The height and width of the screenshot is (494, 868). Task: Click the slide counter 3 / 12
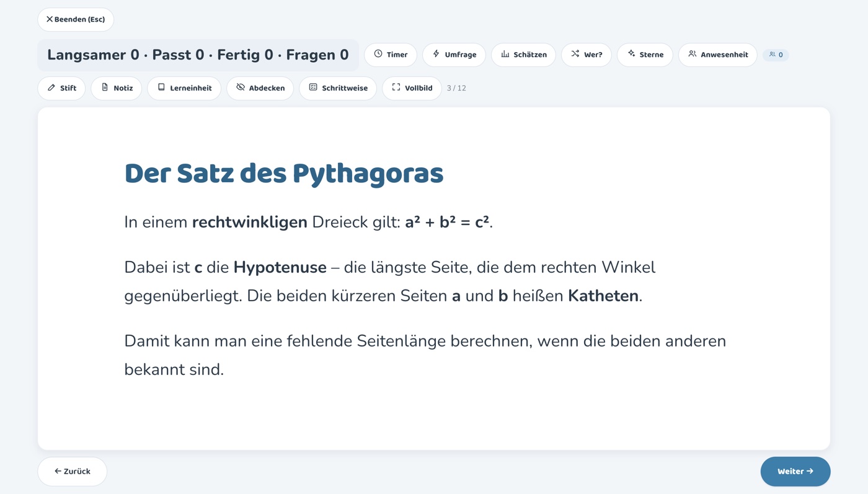tap(456, 88)
